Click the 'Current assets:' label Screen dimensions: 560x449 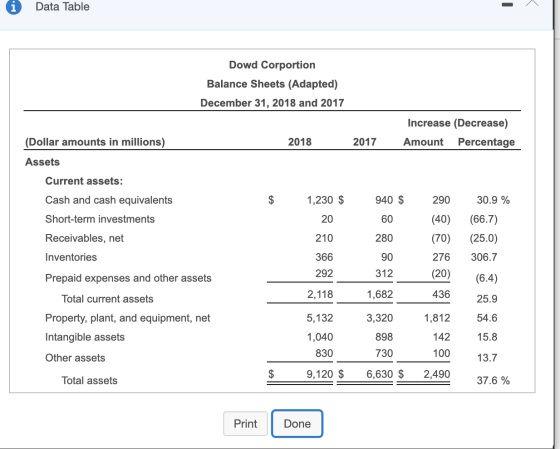coord(84,181)
